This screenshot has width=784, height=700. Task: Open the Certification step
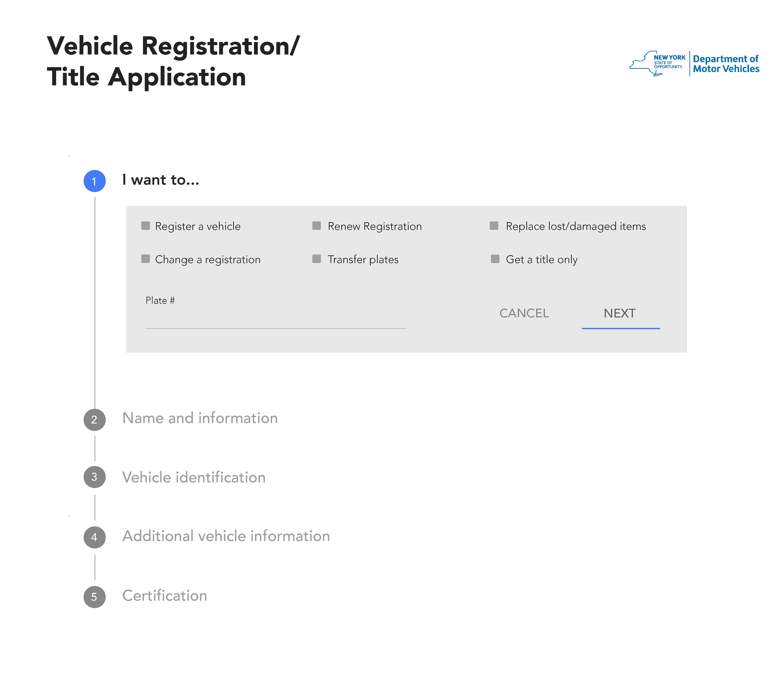[165, 596]
